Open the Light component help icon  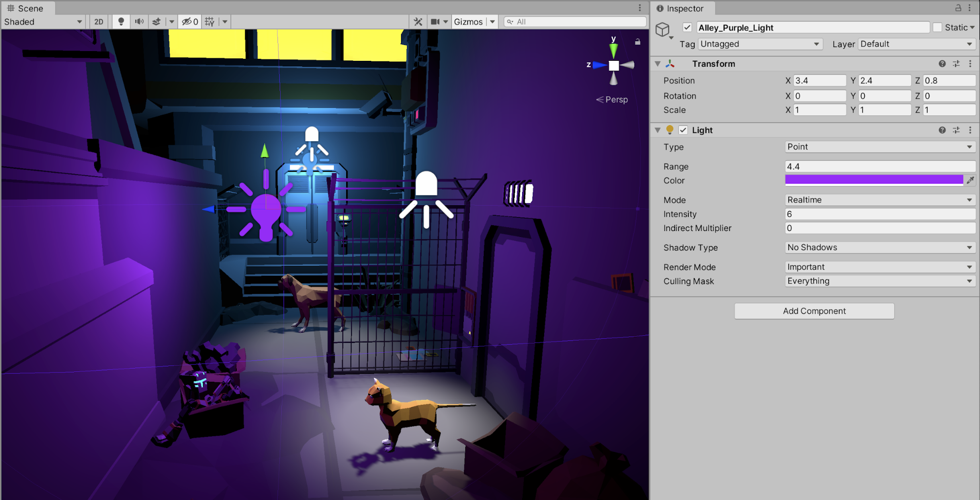tap(942, 130)
